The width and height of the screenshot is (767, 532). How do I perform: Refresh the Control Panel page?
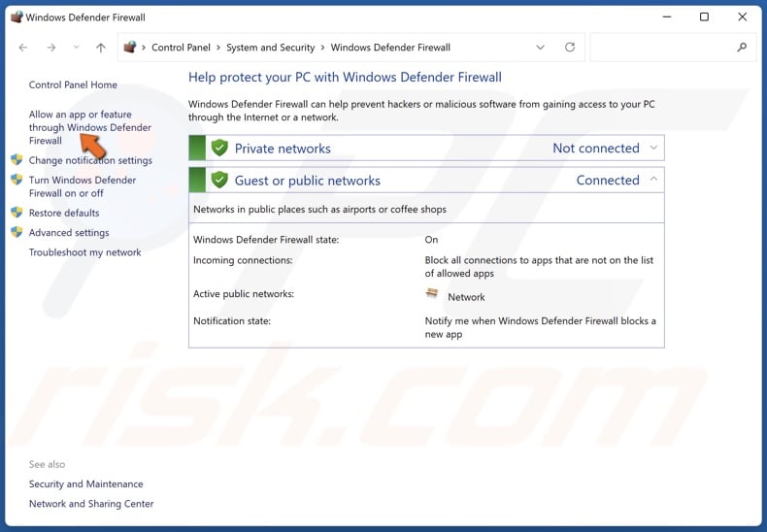[570, 48]
